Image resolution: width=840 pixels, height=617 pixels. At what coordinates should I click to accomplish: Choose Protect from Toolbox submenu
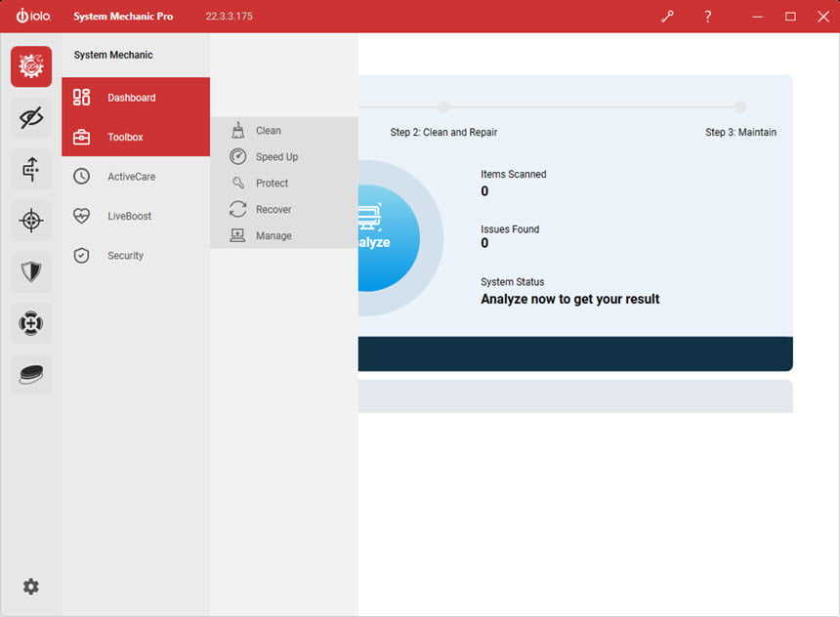[284, 183]
